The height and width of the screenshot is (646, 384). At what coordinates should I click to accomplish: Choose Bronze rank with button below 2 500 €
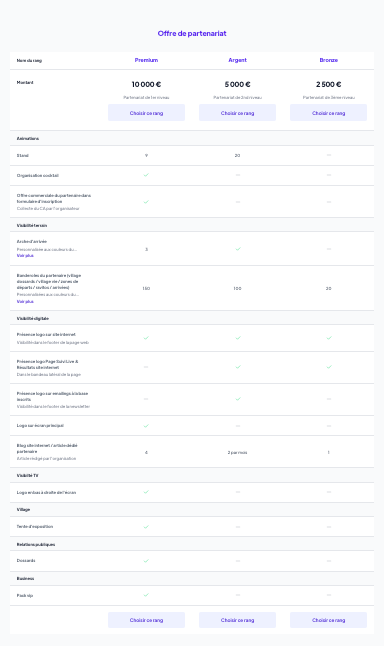328,113
